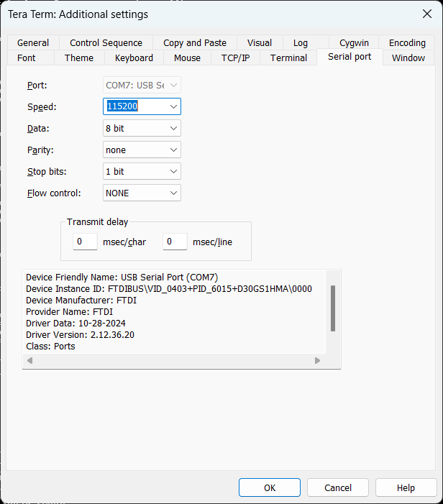Open the TCP/IP tab
This screenshot has height=504, width=443.
pyautogui.click(x=235, y=58)
